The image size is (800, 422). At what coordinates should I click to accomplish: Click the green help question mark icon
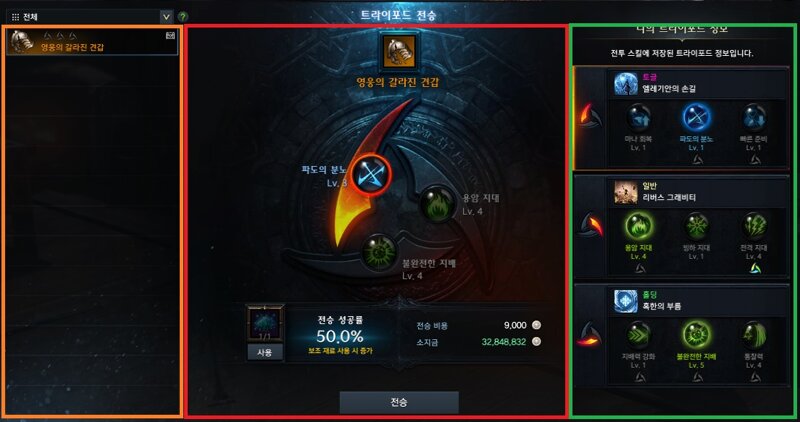[183, 17]
